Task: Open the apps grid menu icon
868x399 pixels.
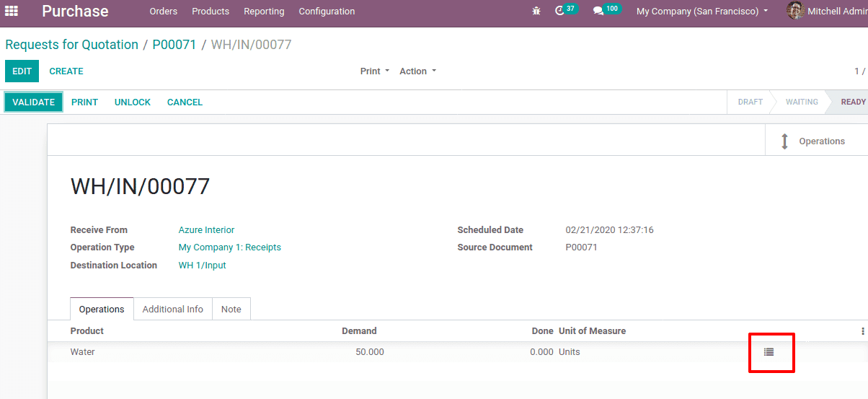Action: coord(12,11)
